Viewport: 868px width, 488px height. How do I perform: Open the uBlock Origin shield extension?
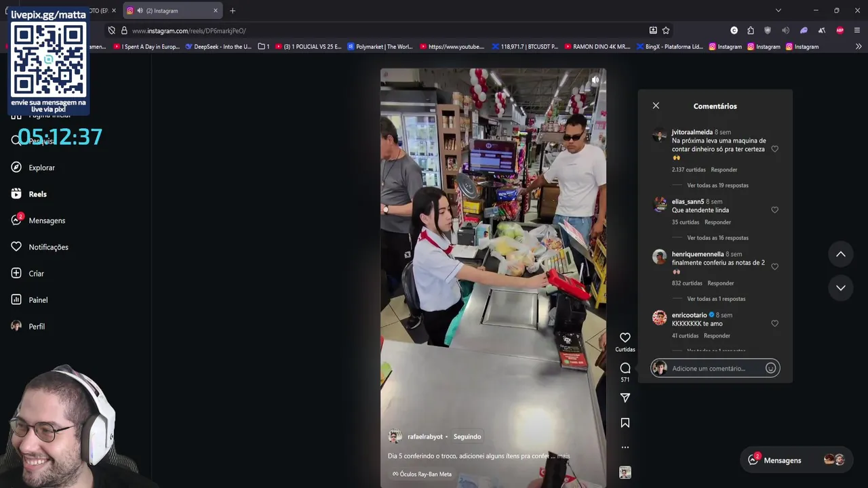tap(768, 30)
